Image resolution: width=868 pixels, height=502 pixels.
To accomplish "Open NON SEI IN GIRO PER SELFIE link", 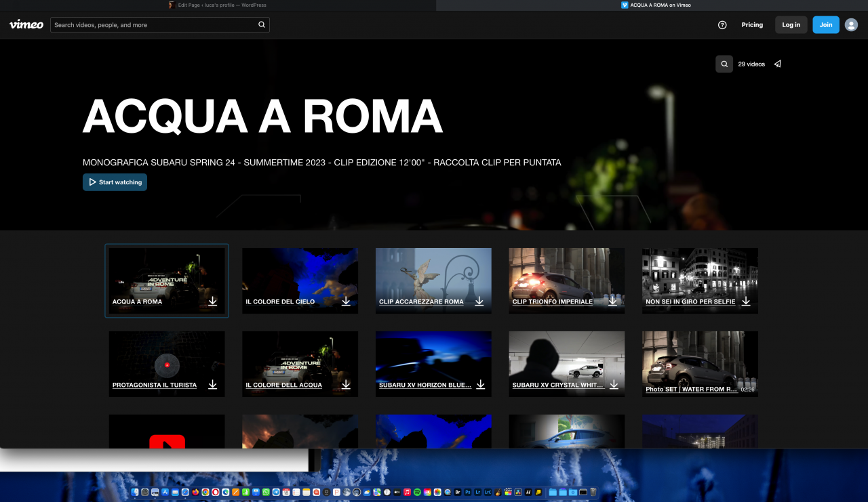I will coord(690,301).
